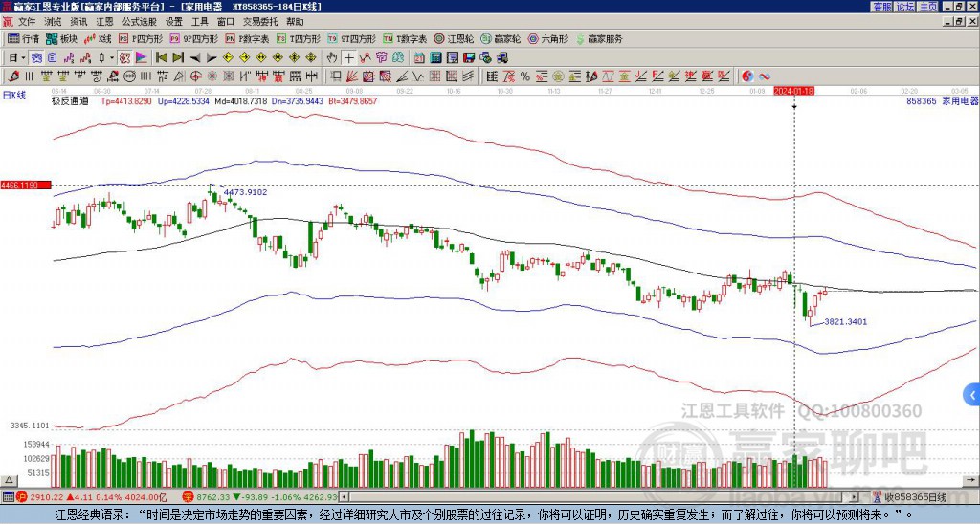Click the 3821.3401 low price label
The width and height of the screenshot is (980, 524).
click(846, 321)
